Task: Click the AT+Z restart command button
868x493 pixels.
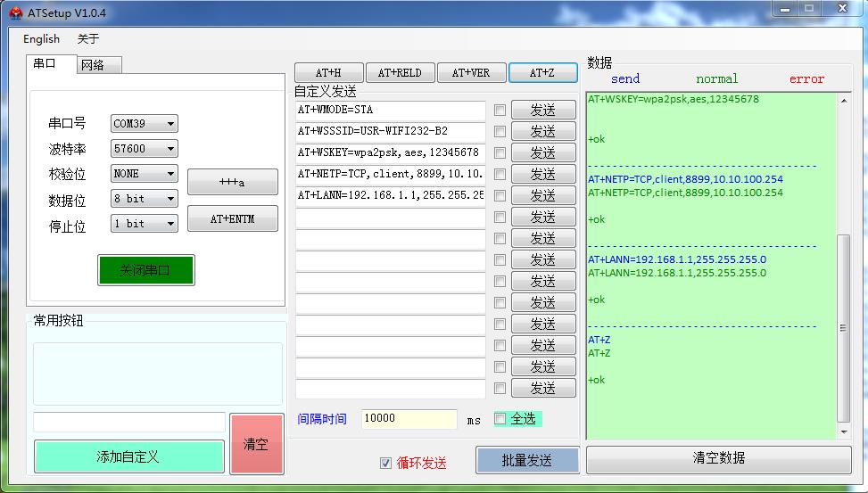Action: 542,72
